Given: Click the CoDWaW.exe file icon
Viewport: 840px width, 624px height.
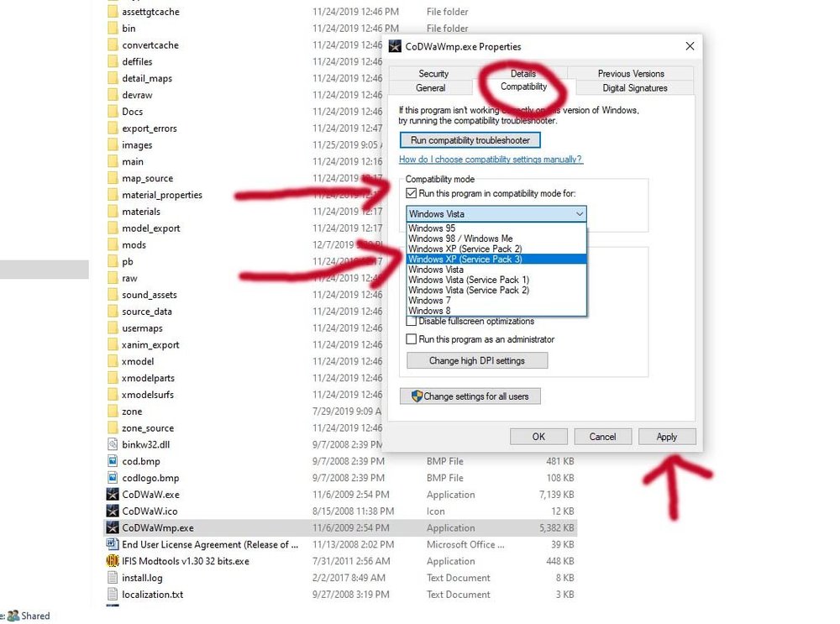Looking at the screenshot, I should pyautogui.click(x=113, y=495).
